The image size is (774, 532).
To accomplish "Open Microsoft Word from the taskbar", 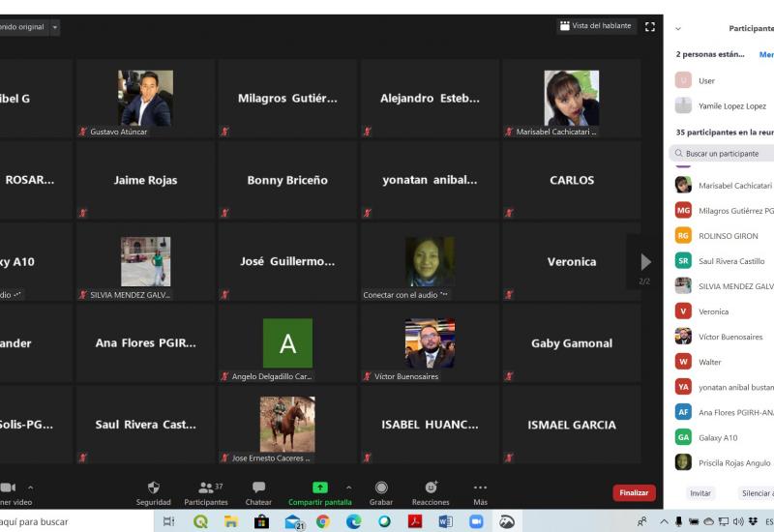I will point(445,522).
